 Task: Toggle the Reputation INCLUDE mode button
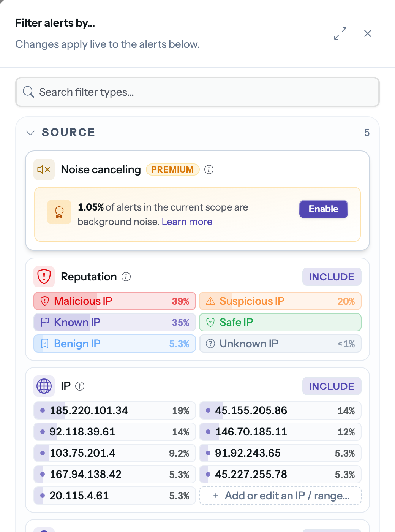(332, 277)
